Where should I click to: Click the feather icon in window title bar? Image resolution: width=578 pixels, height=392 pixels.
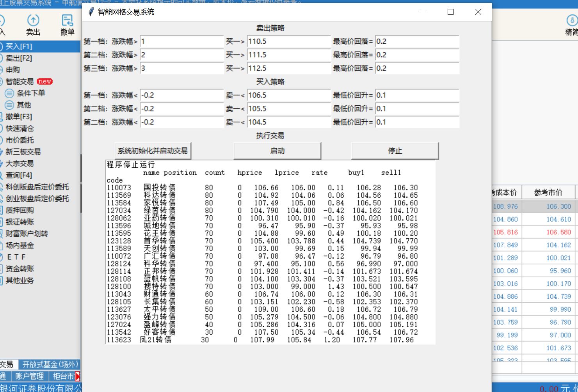pos(91,12)
